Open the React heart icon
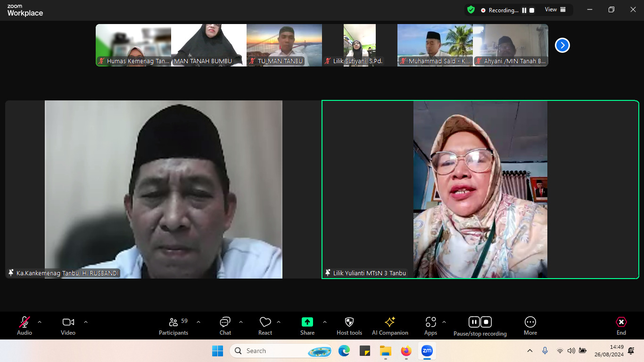The height and width of the screenshot is (362, 644). (x=265, y=322)
